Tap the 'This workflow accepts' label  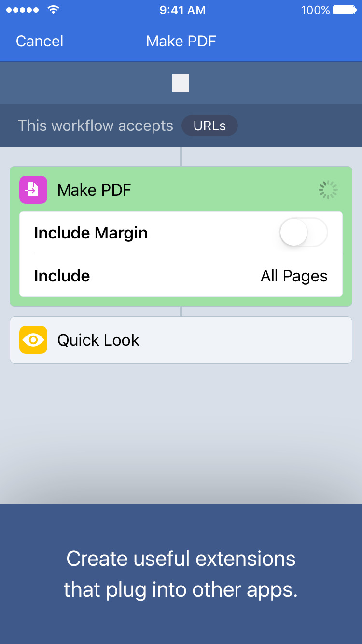click(x=96, y=126)
